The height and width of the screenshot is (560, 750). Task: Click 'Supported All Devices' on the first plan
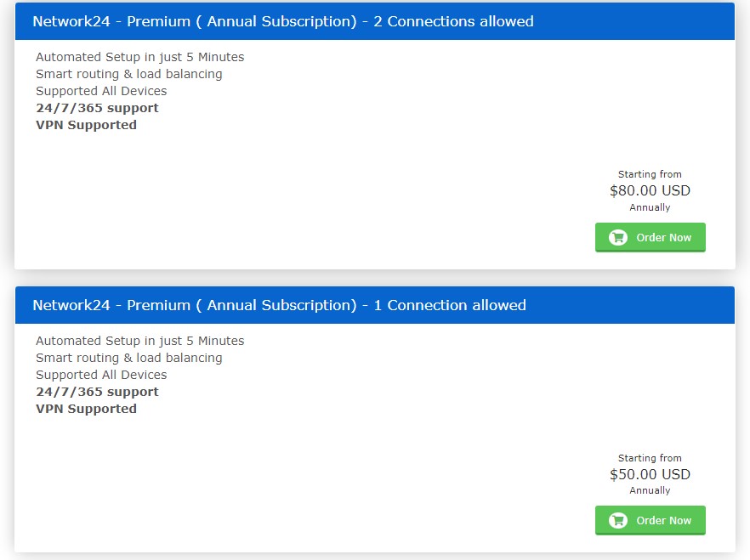click(x=101, y=91)
